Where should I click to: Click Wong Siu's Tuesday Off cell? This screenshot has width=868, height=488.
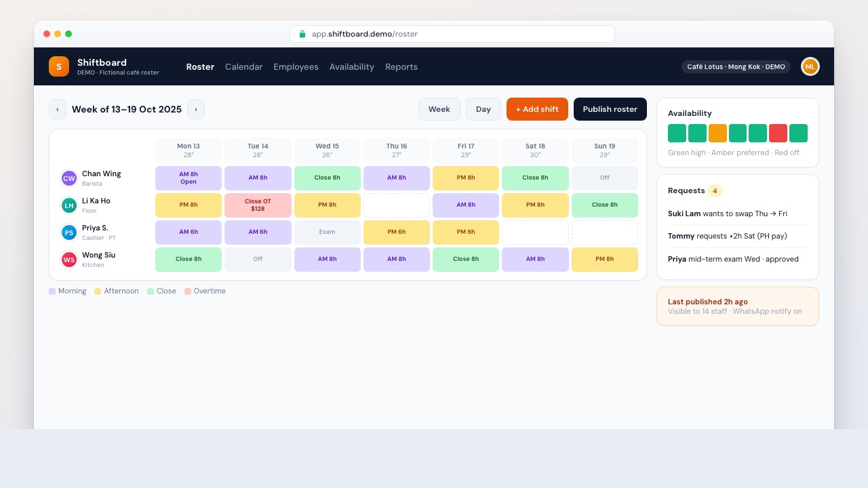[x=258, y=260]
